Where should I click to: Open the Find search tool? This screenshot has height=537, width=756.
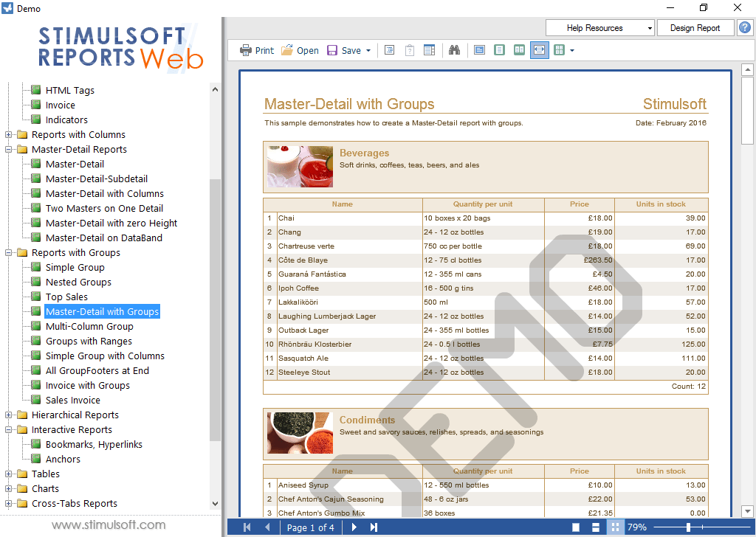point(454,50)
